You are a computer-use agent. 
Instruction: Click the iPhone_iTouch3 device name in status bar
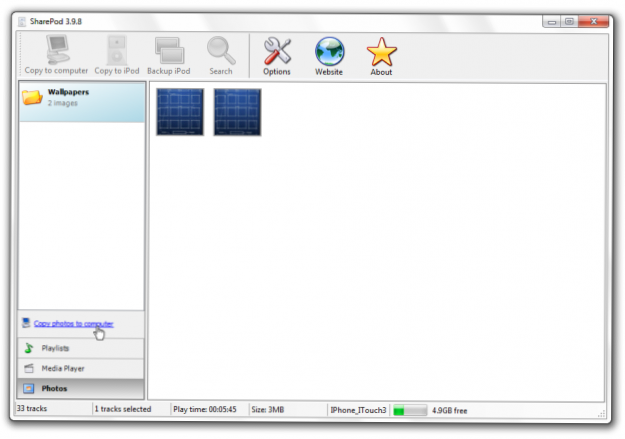pyautogui.click(x=358, y=410)
